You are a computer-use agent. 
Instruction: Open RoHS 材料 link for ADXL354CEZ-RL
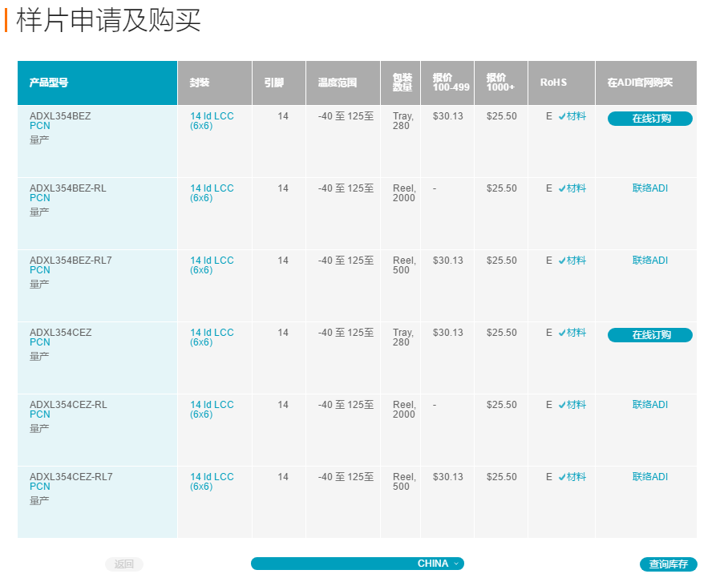[x=572, y=404]
